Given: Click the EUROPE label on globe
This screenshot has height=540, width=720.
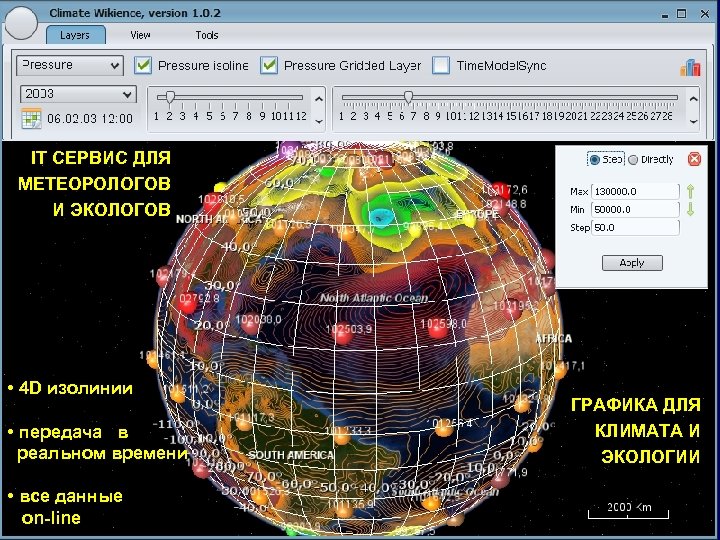Looking at the screenshot, I should click(478, 214).
